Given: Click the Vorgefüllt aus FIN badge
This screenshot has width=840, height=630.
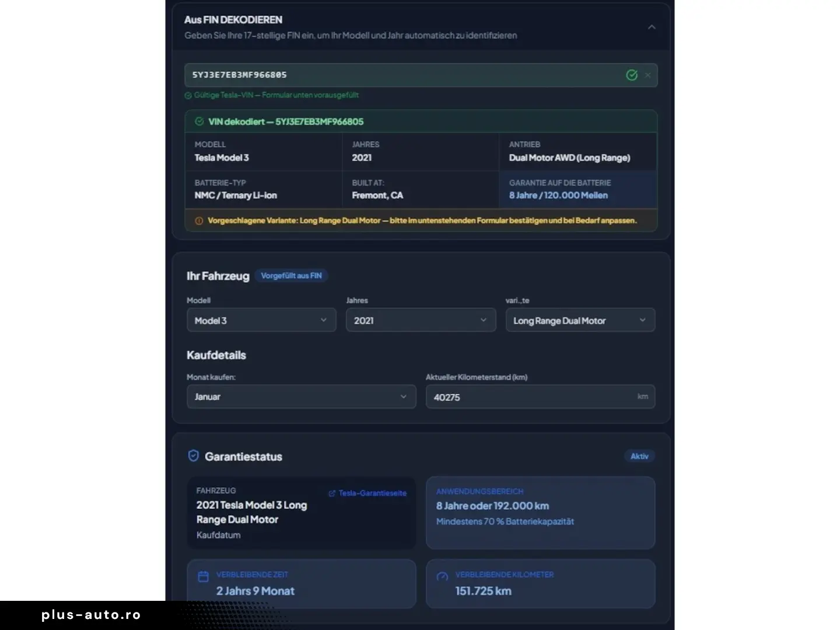Looking at the screenshot, I should click(291, 276).
